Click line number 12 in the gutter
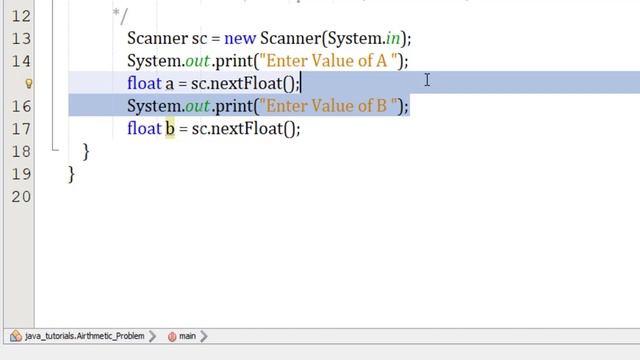 coord(21,16)
